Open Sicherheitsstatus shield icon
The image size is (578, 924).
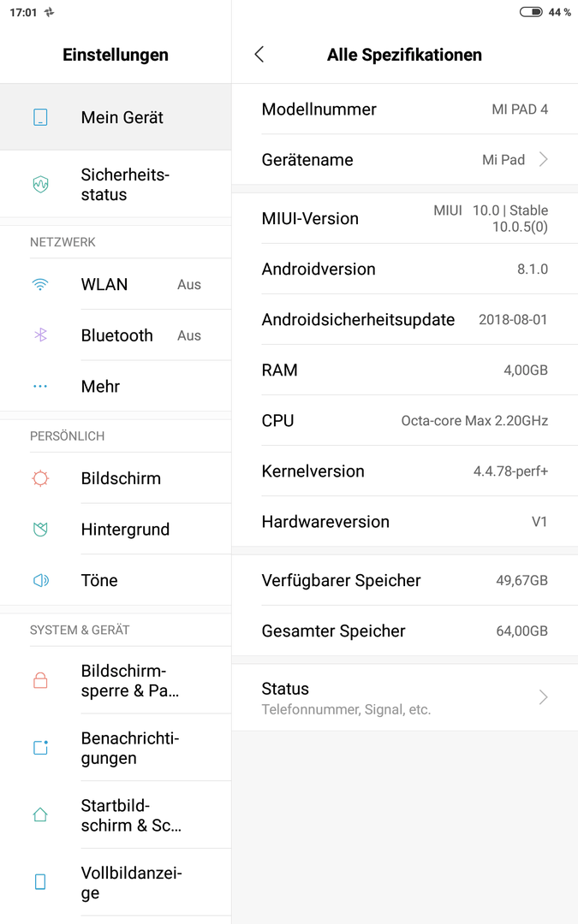pyautogui.click(x=40, y=185)
